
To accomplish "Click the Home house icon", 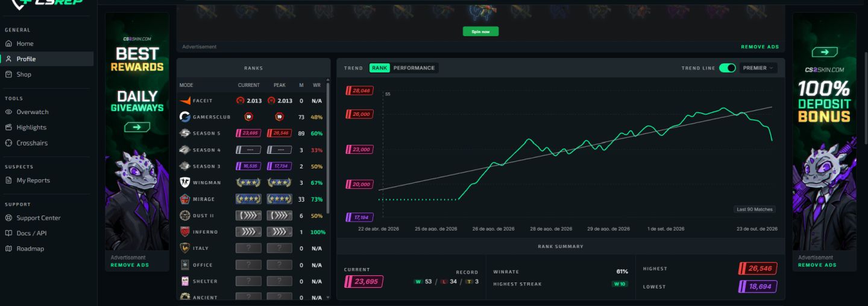I will [x=8, y=43].
